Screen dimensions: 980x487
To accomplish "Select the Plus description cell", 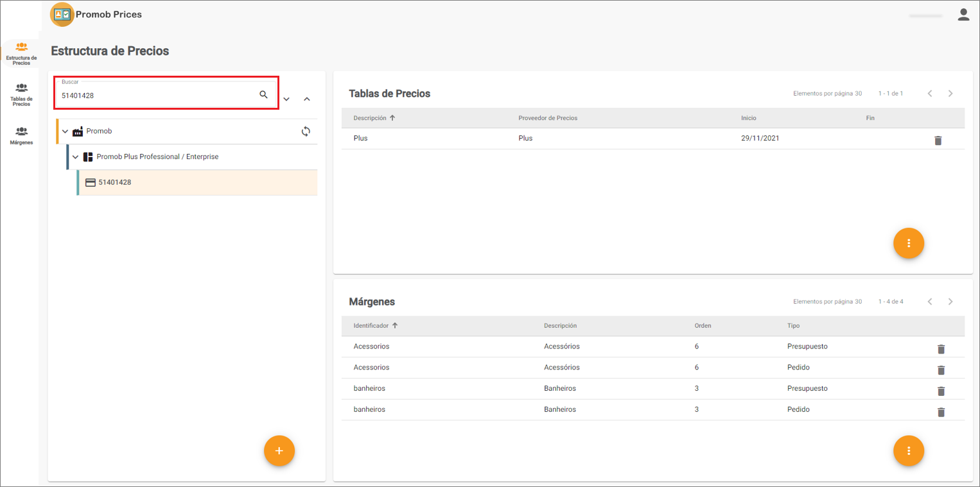I will (360, 138).
